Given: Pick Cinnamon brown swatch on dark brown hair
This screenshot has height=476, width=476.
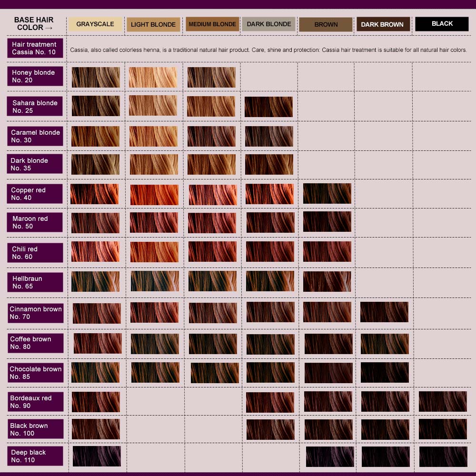Looking at the screenshot, I should click(384, 312).
